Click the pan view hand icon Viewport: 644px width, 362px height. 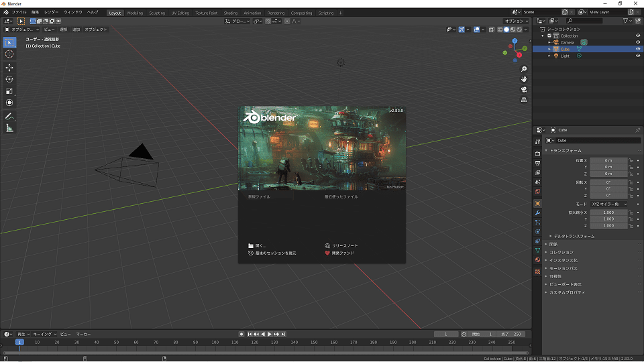tap(524, 79)
